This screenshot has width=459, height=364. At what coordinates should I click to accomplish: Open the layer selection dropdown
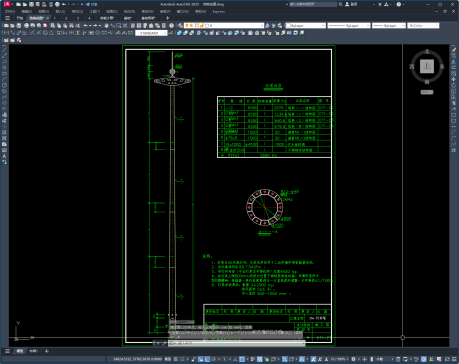coord(224,25)
